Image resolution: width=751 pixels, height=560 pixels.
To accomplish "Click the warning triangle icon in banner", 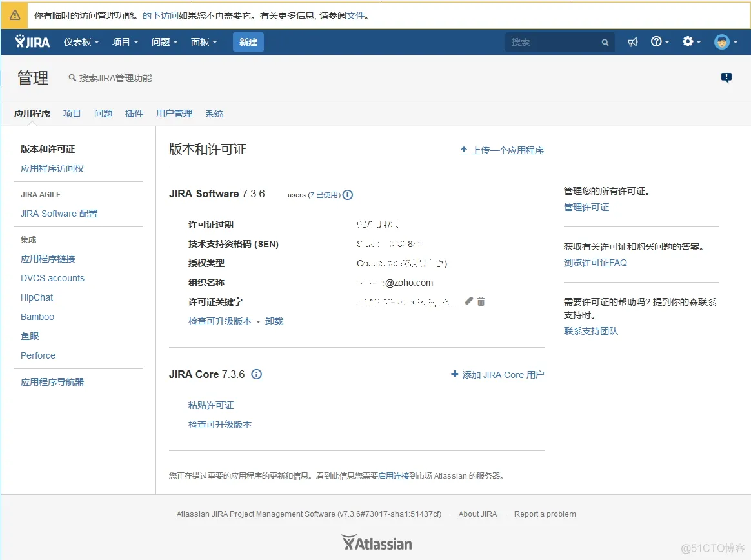I will pos(15,15).
